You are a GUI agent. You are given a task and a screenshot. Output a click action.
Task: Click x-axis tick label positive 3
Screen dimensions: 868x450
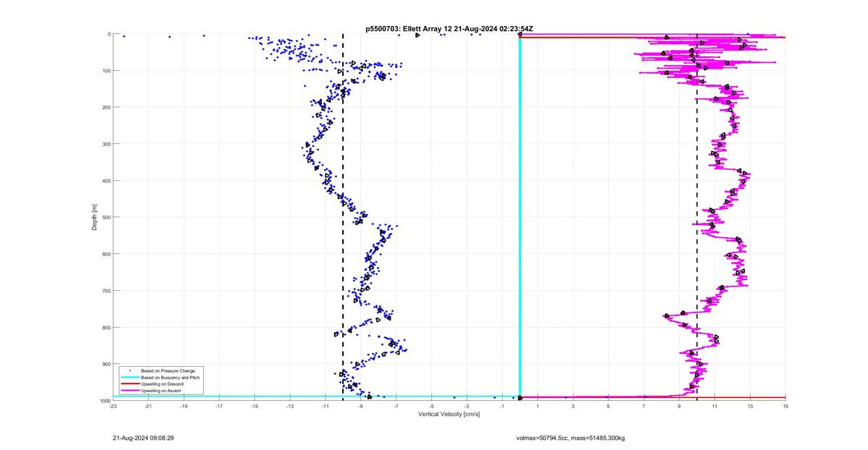point(574,406)
